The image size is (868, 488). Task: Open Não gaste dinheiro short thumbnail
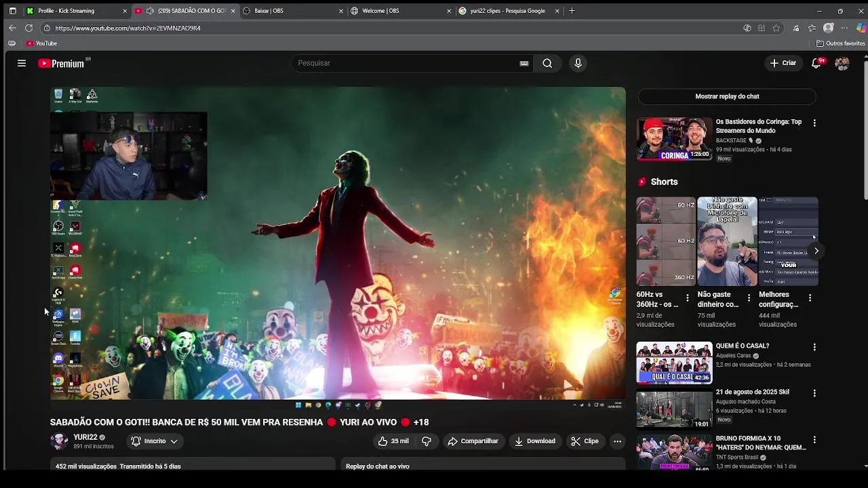click(727, 241)
